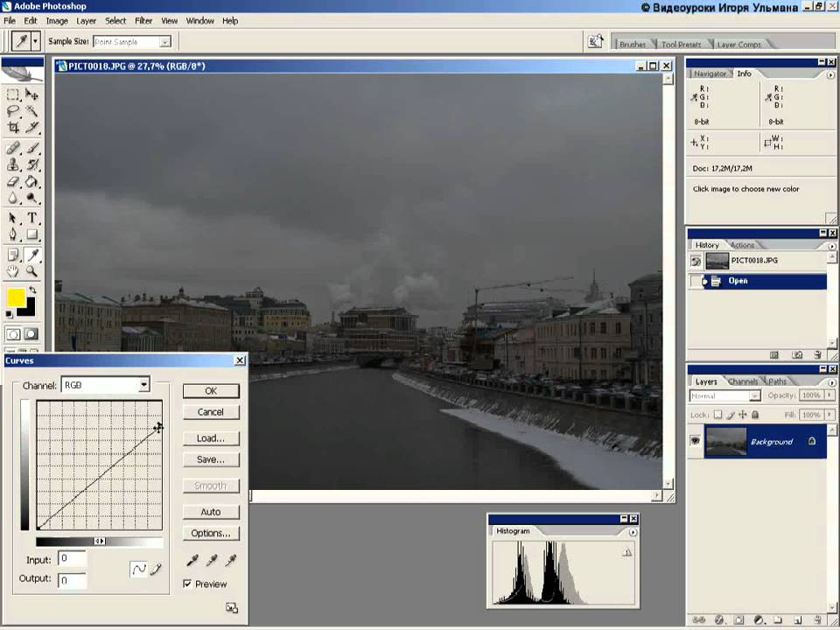Select the Hand tool
840x630 pixels.
tap(13, 272)
